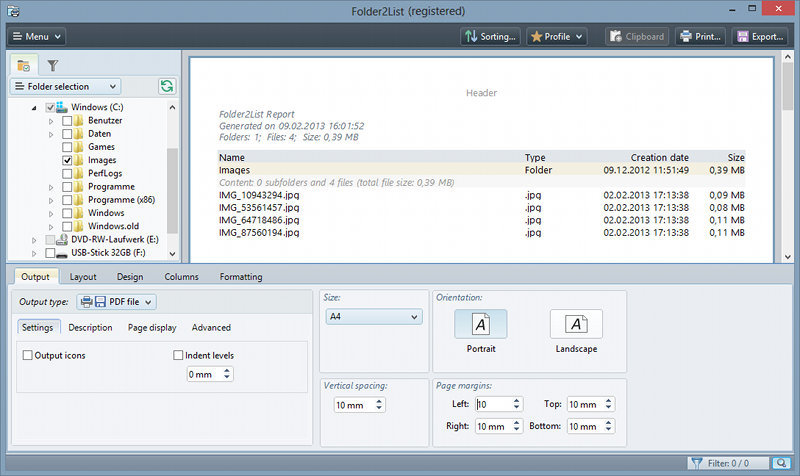
Task: Enable the Indent levels checkbox
Action: point(178,355)
